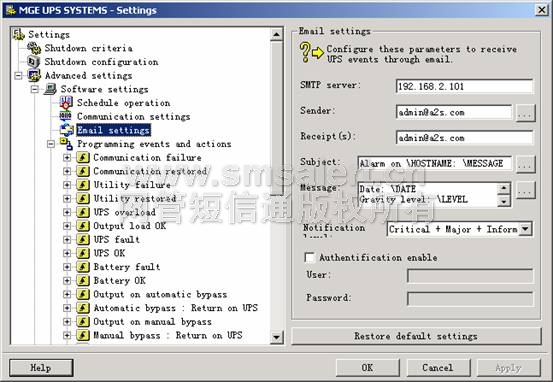Click the Programming events and actions icon
Image resolution: width=553 pixels, height=382 pixels.
[x=66, y=144]
